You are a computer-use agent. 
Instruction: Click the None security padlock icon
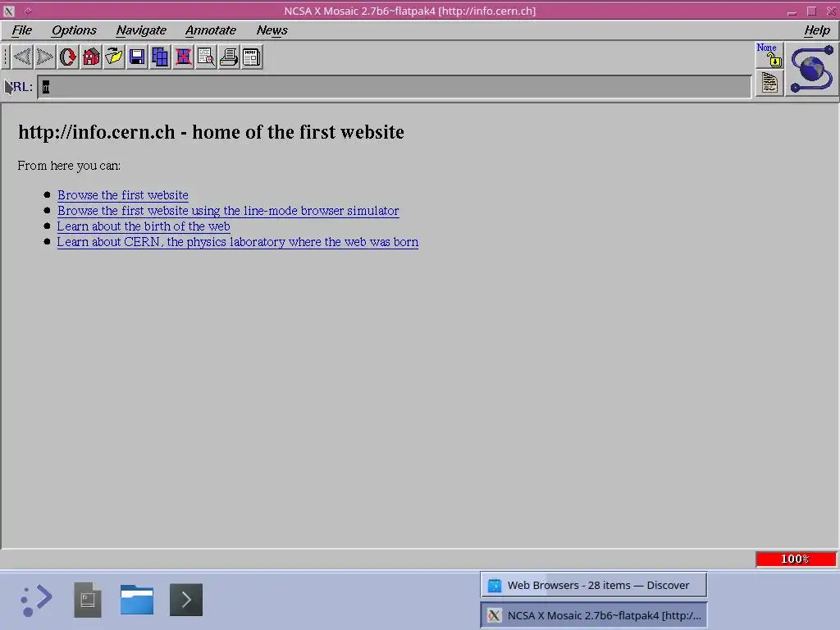coord(769,55)
